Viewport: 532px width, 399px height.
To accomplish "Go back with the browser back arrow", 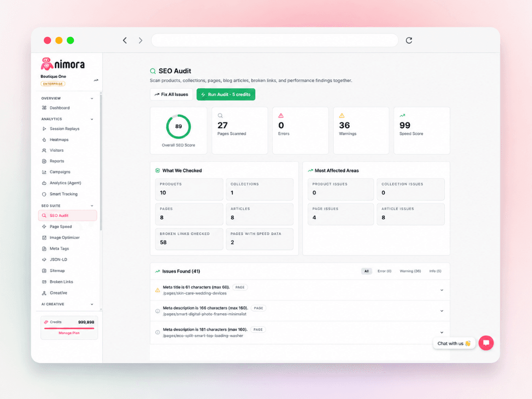I will [125, 40].
